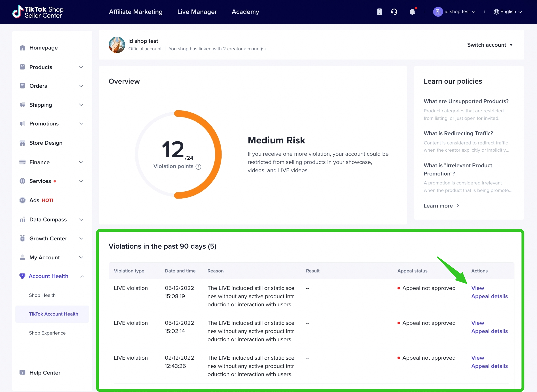
Task: Expand the Finance sidebar chevron
Action: pos(81,162)
